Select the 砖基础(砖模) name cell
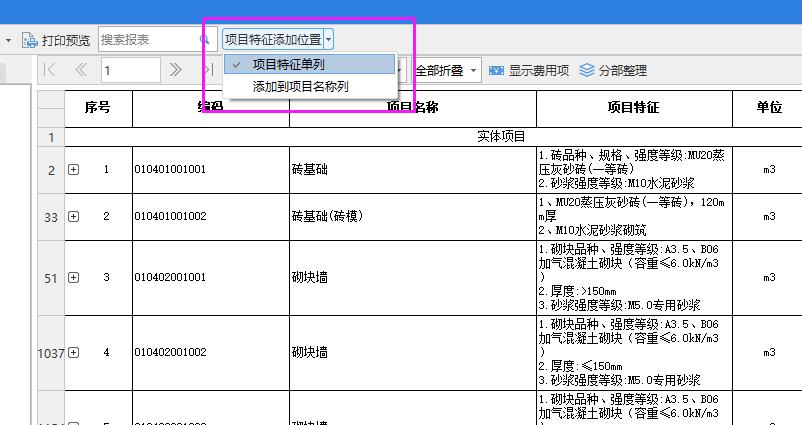 click(x=413, y=216)
